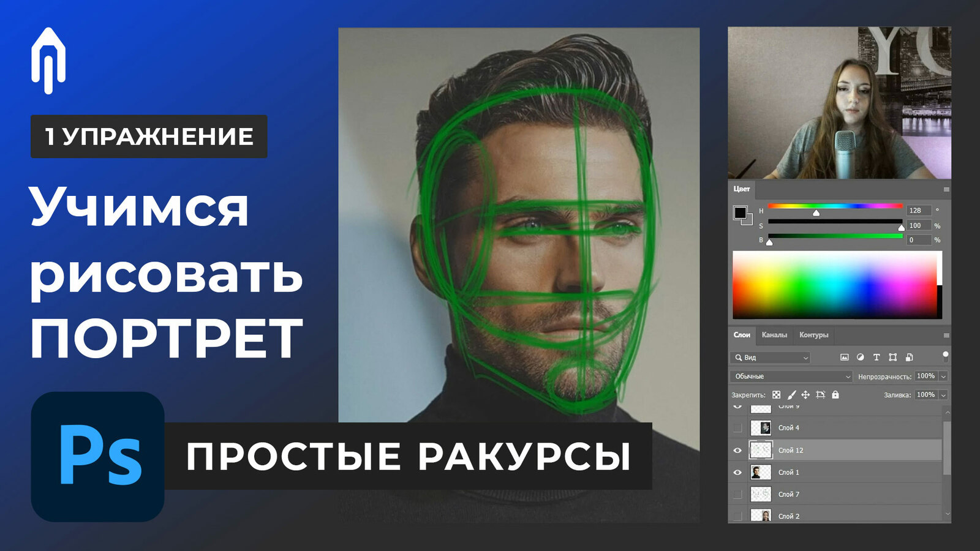Filter layers by pixel layer icon
The height and width of the screenshot is (551, 980).
tap(844, 357)
